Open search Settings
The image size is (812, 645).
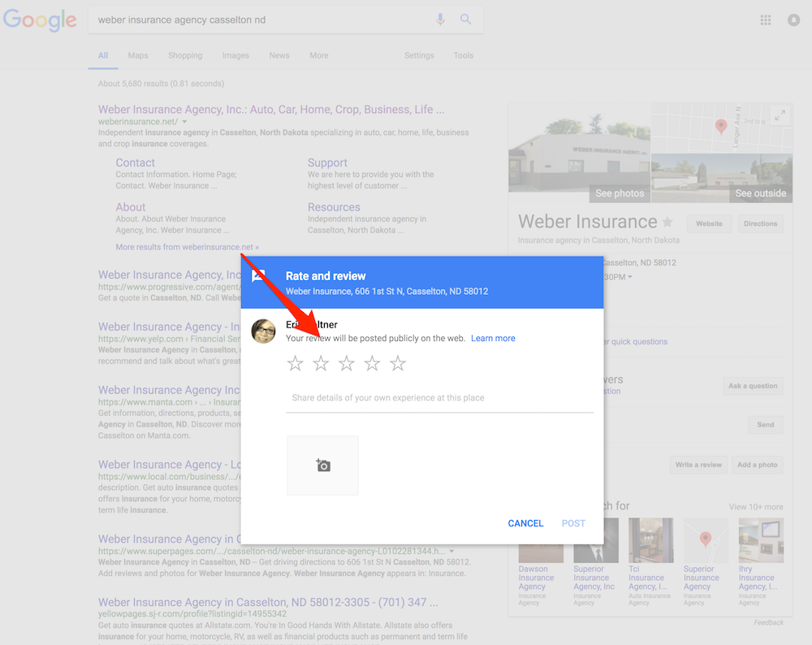tap(419, 55)
